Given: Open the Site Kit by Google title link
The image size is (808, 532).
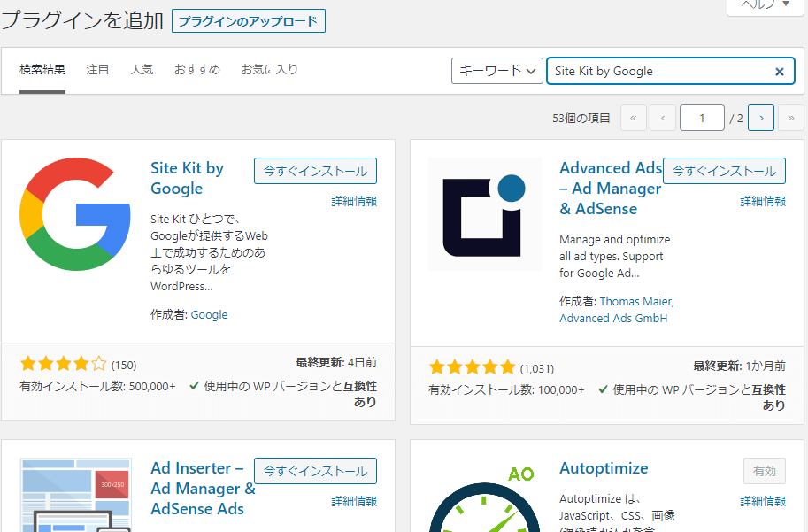Looking at the screenshot, I should [187, 178].
